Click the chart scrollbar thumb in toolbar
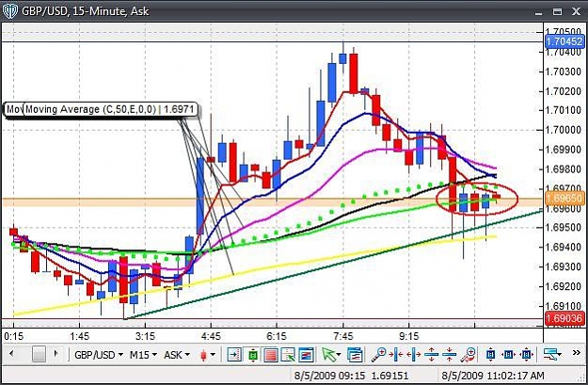 39,354
